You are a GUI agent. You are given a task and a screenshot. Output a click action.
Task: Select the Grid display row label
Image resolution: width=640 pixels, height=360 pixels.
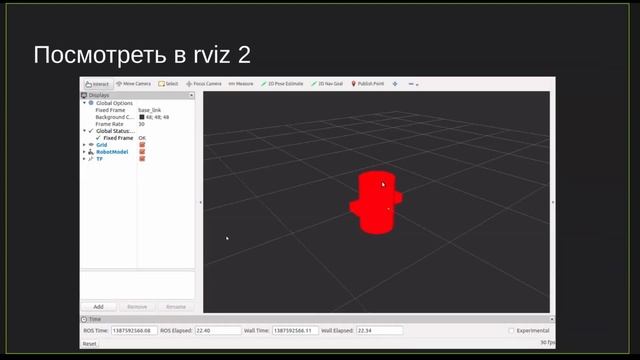[x=102, y=145]
